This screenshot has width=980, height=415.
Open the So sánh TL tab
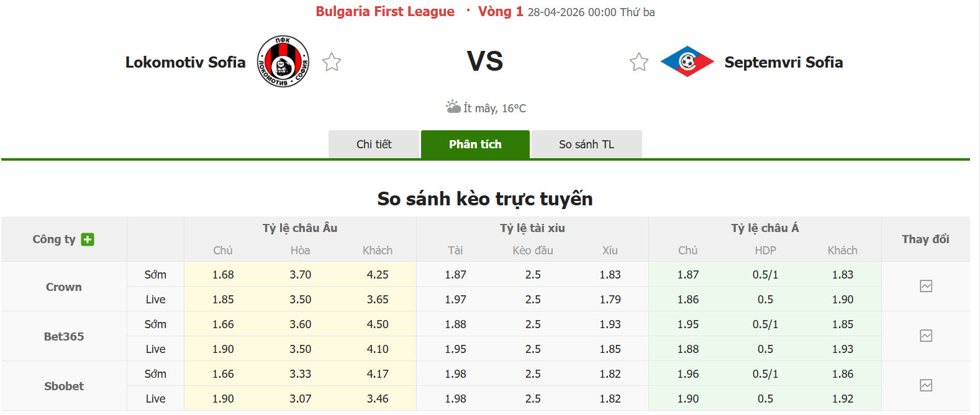pos(586,144)
